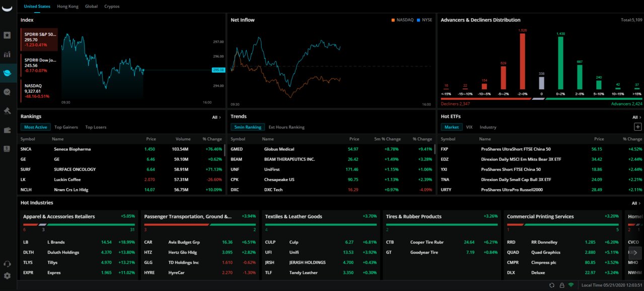Click the plus icon in Hot ETFs
Viewport: 644px width, 291px height.
[x=637, y=127]
